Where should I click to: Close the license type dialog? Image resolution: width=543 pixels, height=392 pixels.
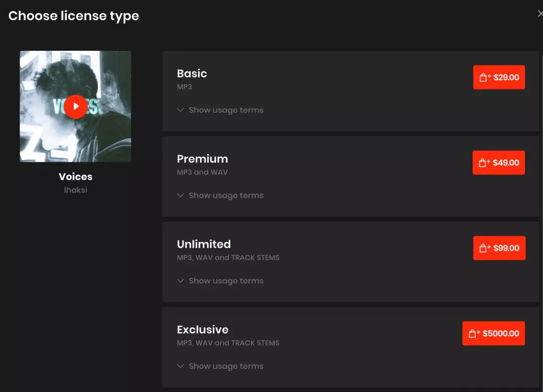point(539,14)
